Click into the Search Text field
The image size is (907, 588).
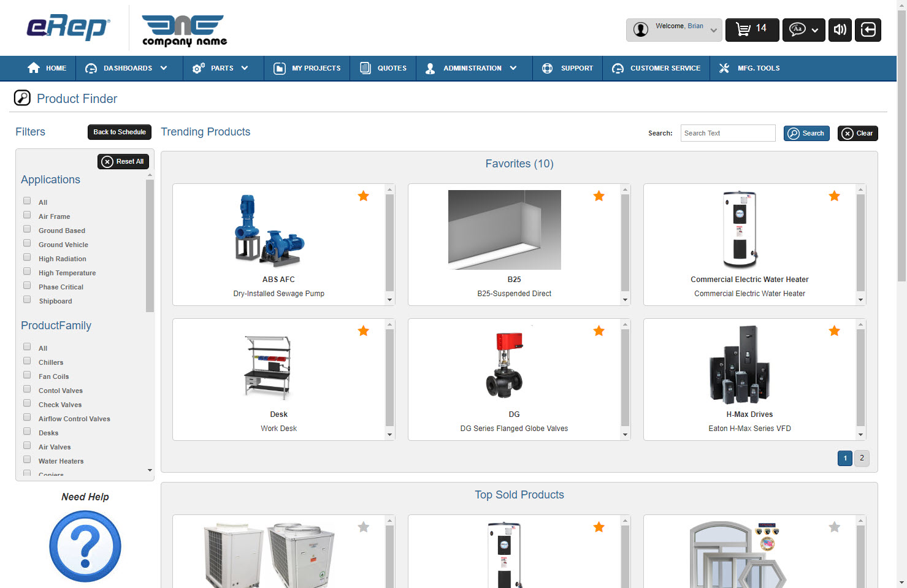728,133
